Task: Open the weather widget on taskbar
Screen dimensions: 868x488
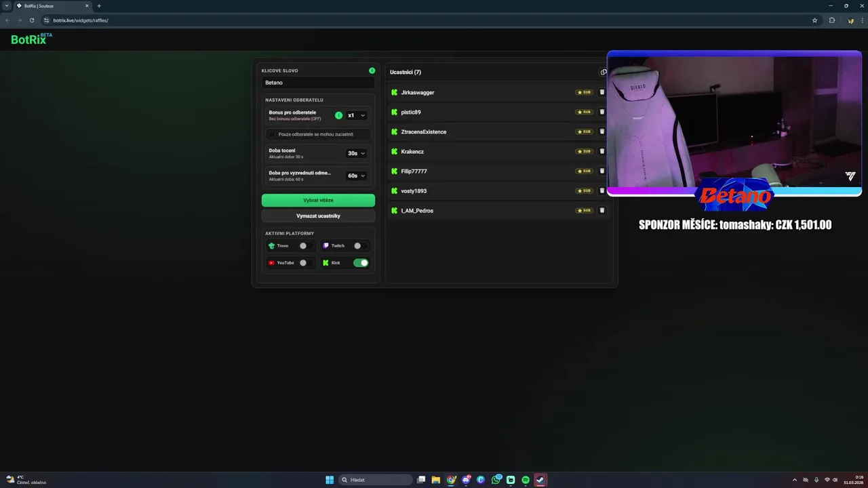Action: click(26, 480)
